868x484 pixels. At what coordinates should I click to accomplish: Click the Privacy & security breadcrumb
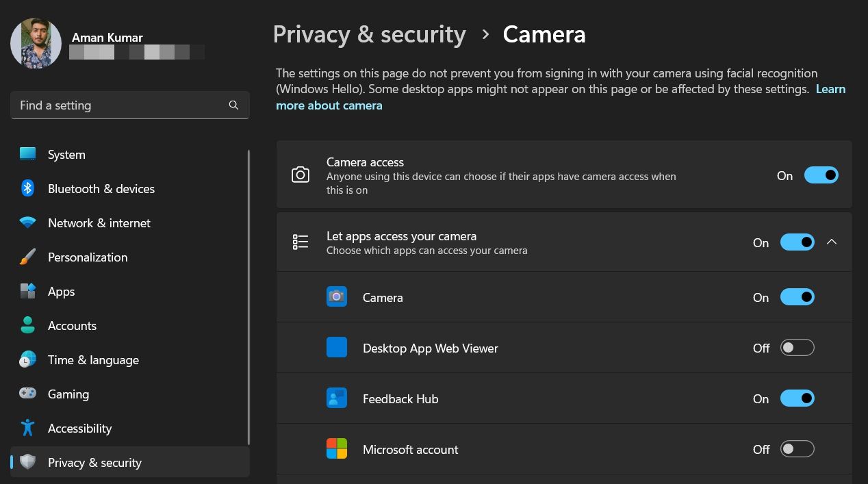[370, 34]
